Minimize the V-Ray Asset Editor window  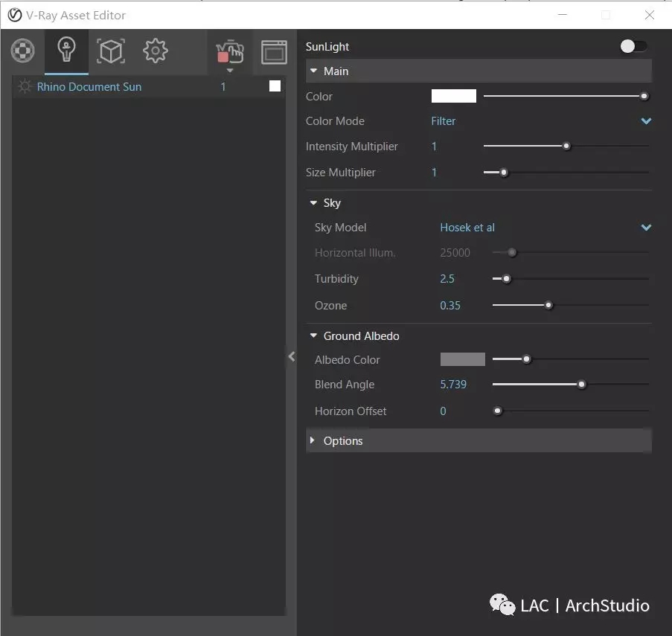[x=563, y=15]
